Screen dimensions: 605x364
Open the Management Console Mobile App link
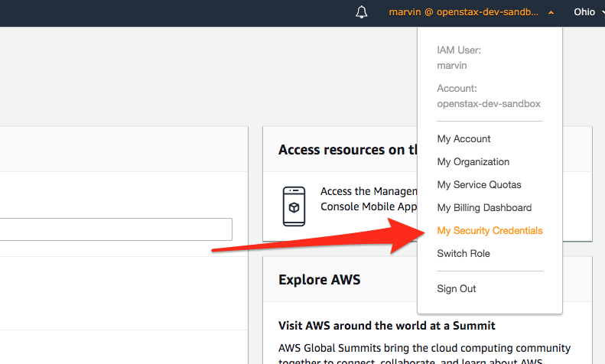pyautogui.click(x=367, y=199)
